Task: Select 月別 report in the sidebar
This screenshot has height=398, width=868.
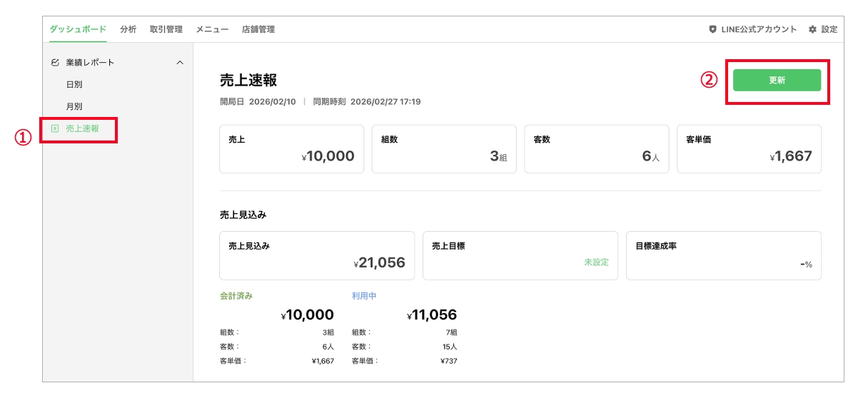Action: (x=74, y=106)
